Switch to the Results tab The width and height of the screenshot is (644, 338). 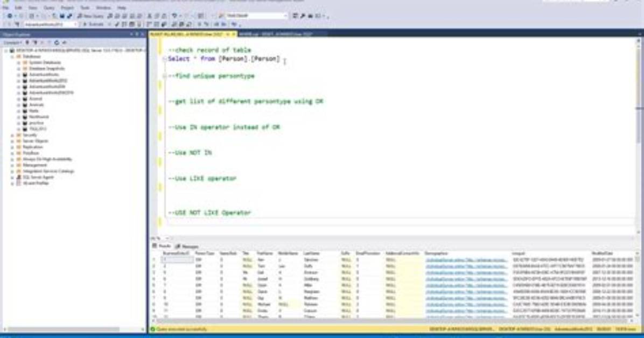pyautogui.click(x=162, y=246)
